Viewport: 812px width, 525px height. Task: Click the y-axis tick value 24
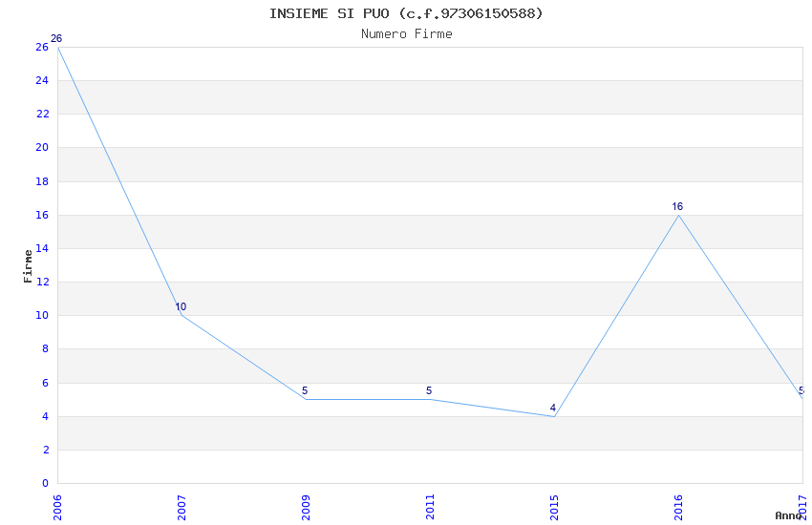pos(42,81)
